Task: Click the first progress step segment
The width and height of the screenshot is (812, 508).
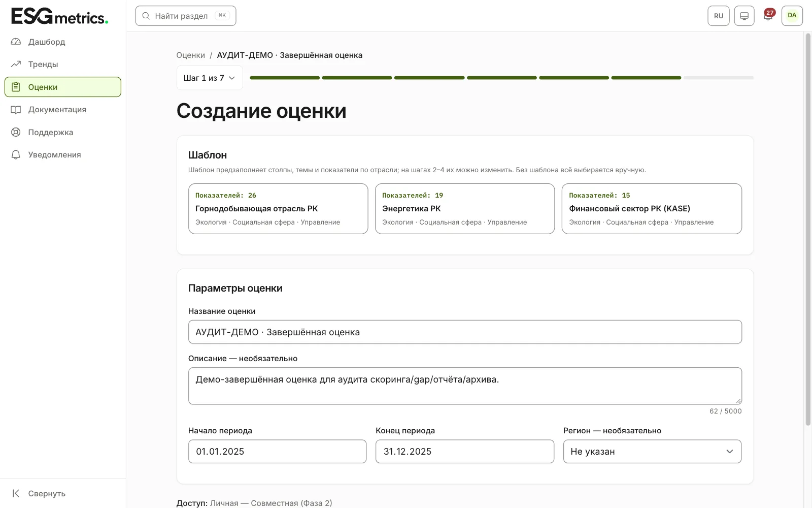Action: [285, 78]
